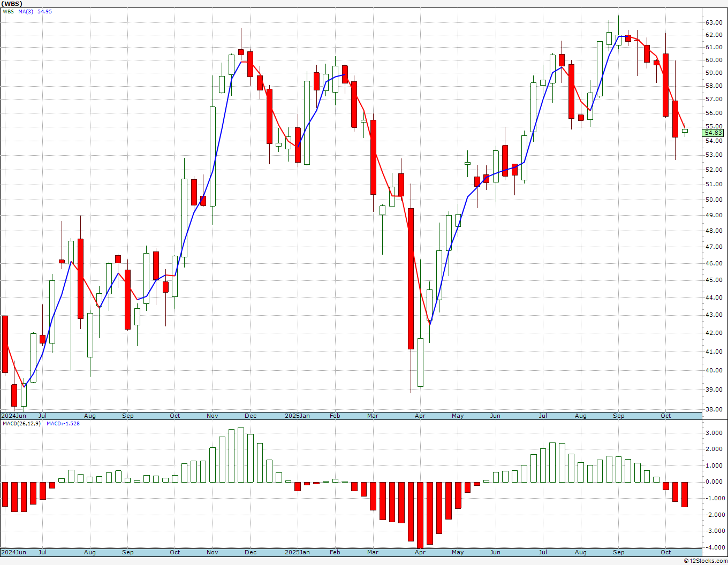Click the positive 1.000 MACD axis label
Image resolution: width=728 pixels, height=565 pixels.
tap(715, 465)
